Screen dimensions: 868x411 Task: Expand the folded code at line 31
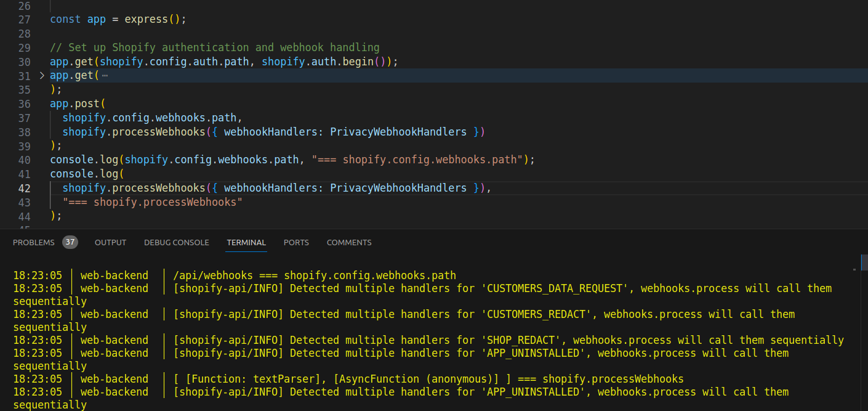[x=42, y=75]
